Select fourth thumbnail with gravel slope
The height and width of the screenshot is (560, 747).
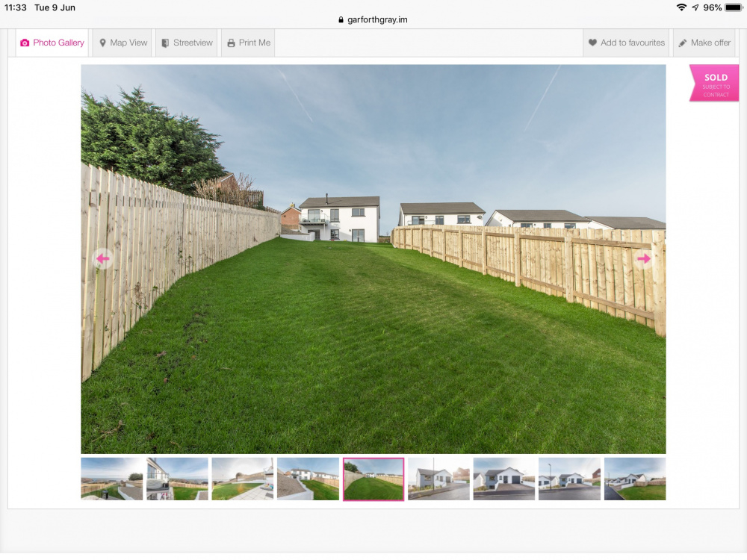pyautogui.click(x=308, y=479)
